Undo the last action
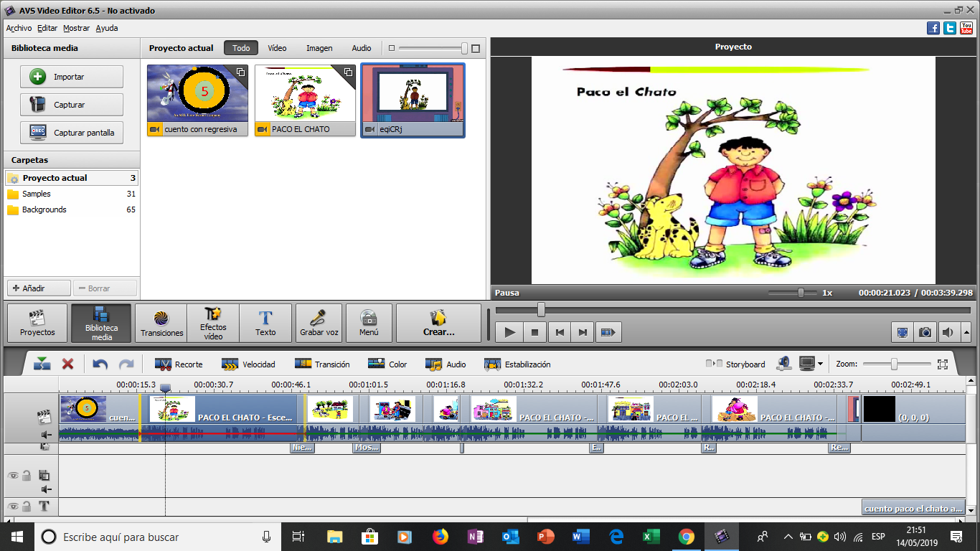 100,364
